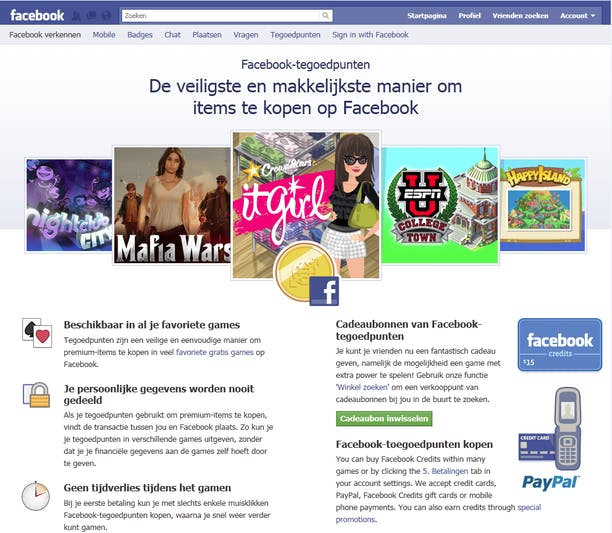Open the Tegoedpunten tab

click(x=295, y=35)
